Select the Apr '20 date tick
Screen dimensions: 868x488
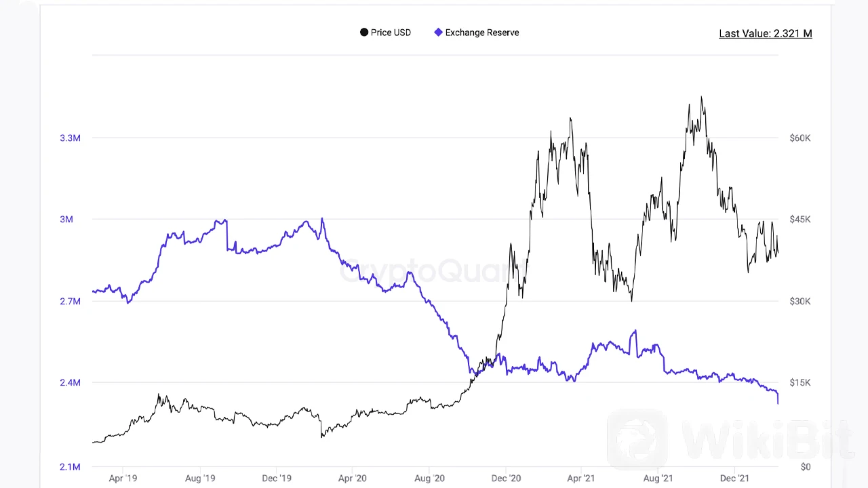tap(353, 479)
